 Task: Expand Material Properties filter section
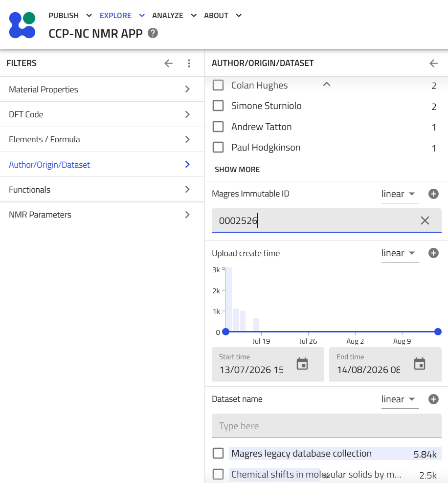pyautogui.click(x=102, y=89)
